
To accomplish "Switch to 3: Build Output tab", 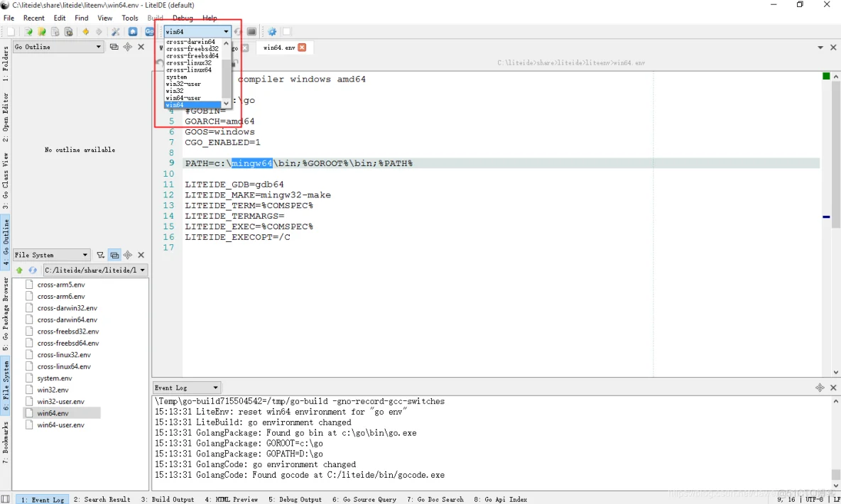I will 168,499.
